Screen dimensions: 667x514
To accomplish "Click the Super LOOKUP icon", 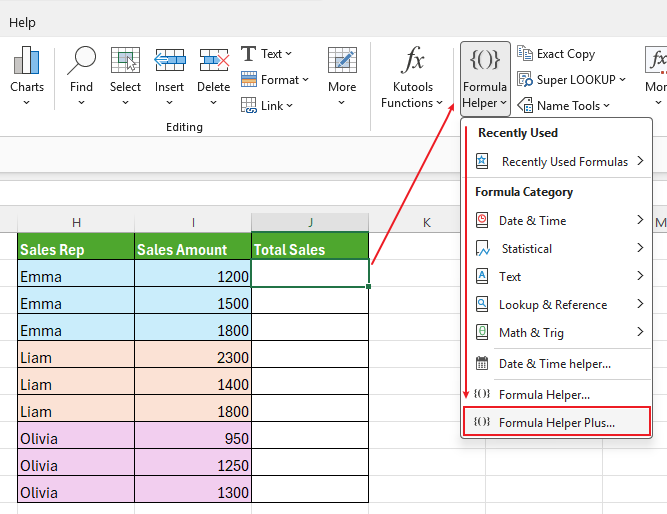I will [525, 79].
